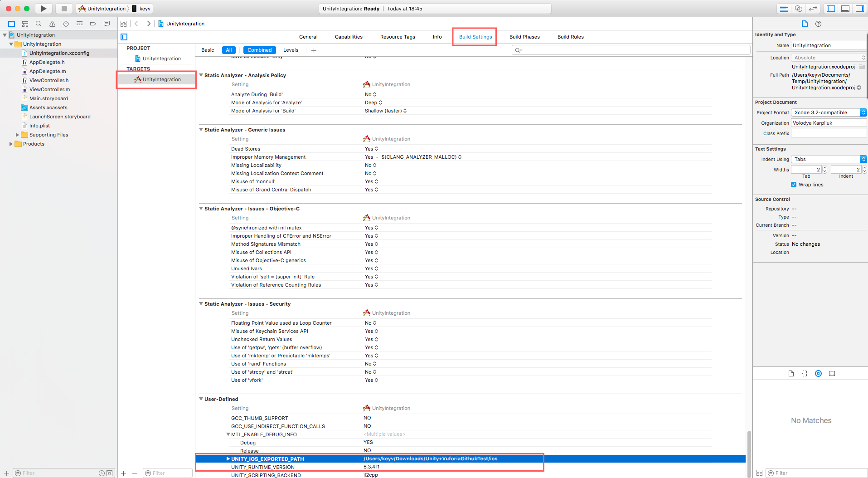Collapse MTL_ENABLE_DEBUG_INFO setting row
This screenshot has width=868, height=478.
click(x=228, y=434)
